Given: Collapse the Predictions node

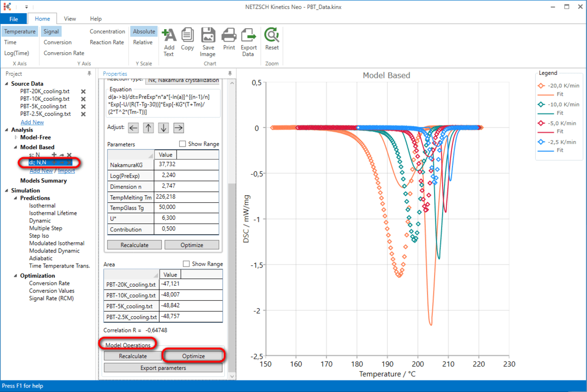Looking at the screenshot, I should click(x=16, y=198).
